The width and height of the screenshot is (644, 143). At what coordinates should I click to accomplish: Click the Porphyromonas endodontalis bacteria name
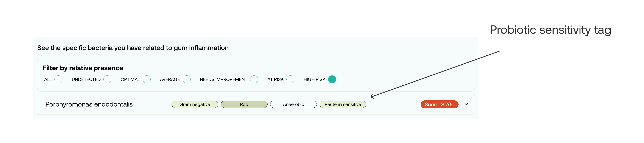[x=89, y=104]
